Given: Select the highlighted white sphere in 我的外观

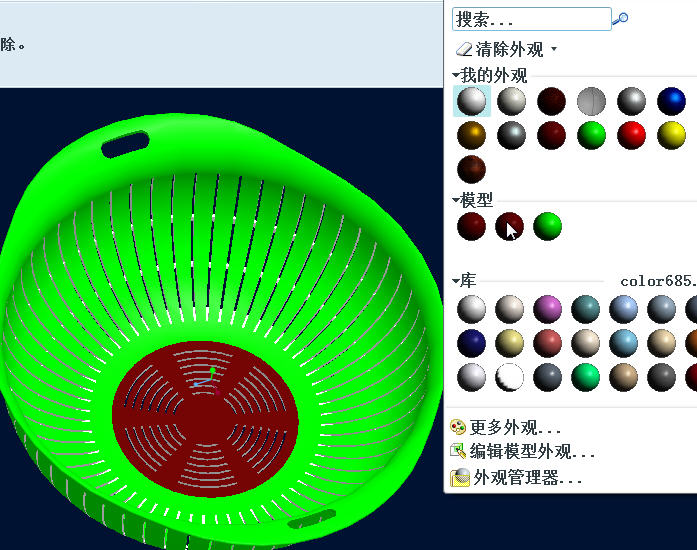Looking at the screenshot, I should (x=472, y=101).
